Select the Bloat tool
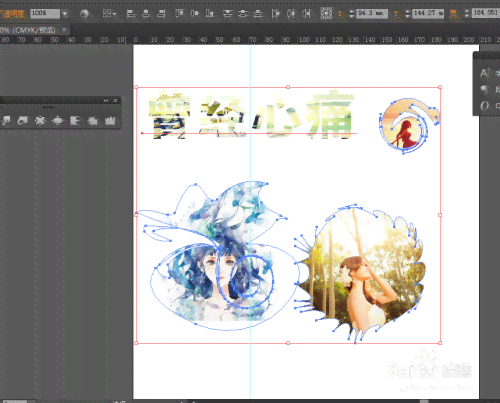This screenshot has width=500, height=403. tap(58, 120)
